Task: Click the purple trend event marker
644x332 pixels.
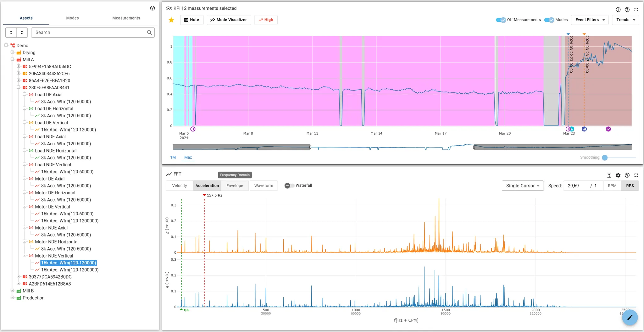Action: point(608,129)
